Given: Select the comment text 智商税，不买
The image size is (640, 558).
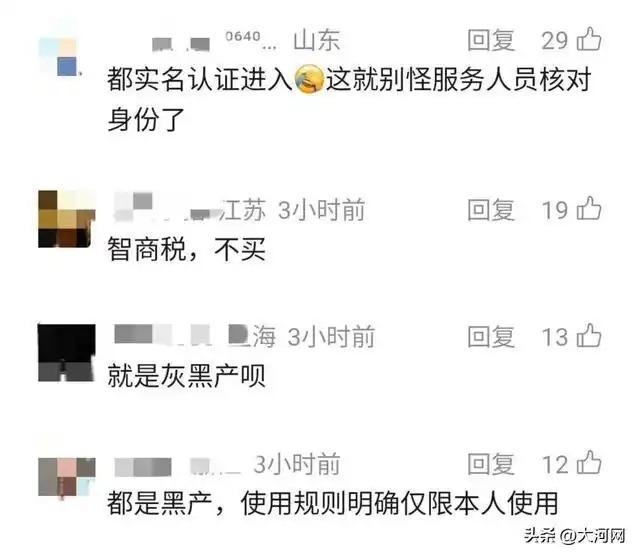Looking at the screenshot, I should point(187,249).
